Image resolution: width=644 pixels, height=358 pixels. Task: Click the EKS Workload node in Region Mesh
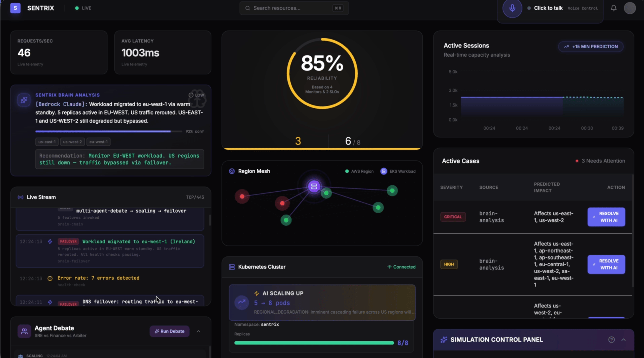[314, 186]
